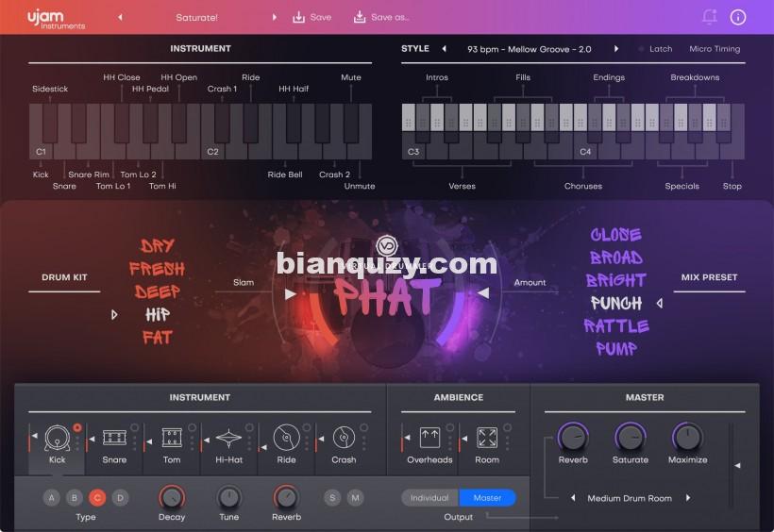
Task: Click the Slam play arrow
Action: tap(291, 294)
